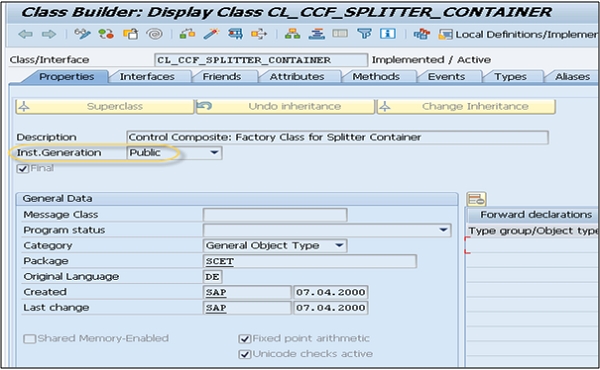Activate the class with the magic wand icon

coord(211,34)
